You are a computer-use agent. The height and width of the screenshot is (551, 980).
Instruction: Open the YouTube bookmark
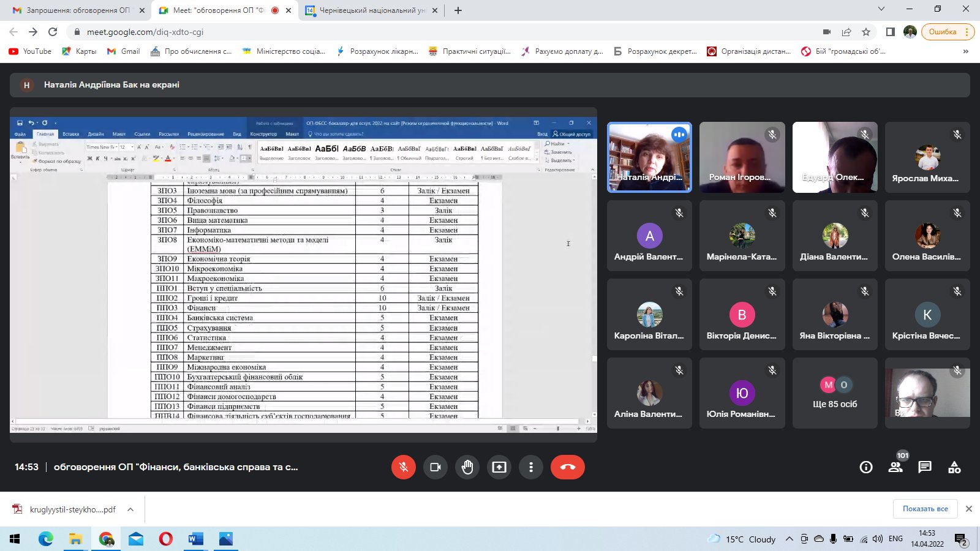[x=31, y=51]
